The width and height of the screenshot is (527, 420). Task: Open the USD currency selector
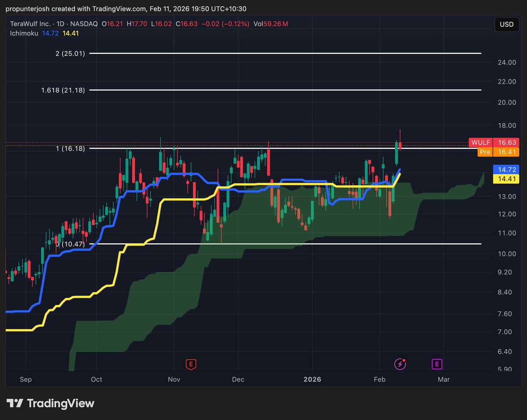tap(507, 25)
